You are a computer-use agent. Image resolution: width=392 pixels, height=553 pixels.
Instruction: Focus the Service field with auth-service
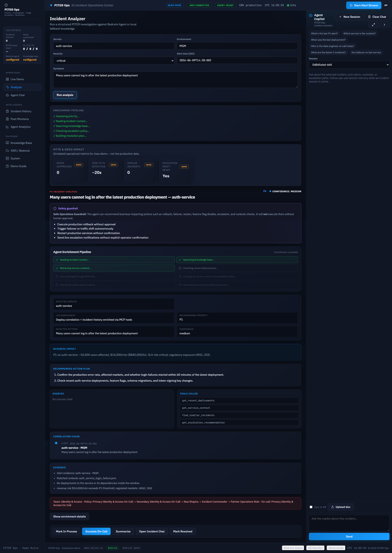click(114, 46)
